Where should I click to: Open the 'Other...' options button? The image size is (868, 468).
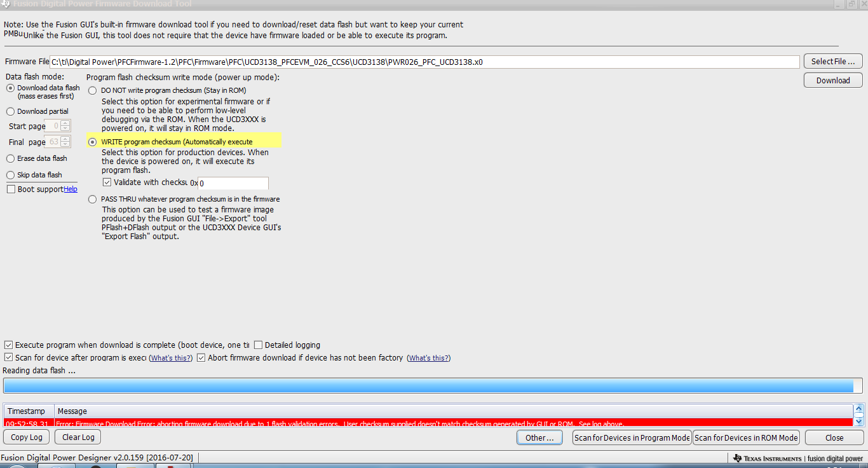[539, 437]
